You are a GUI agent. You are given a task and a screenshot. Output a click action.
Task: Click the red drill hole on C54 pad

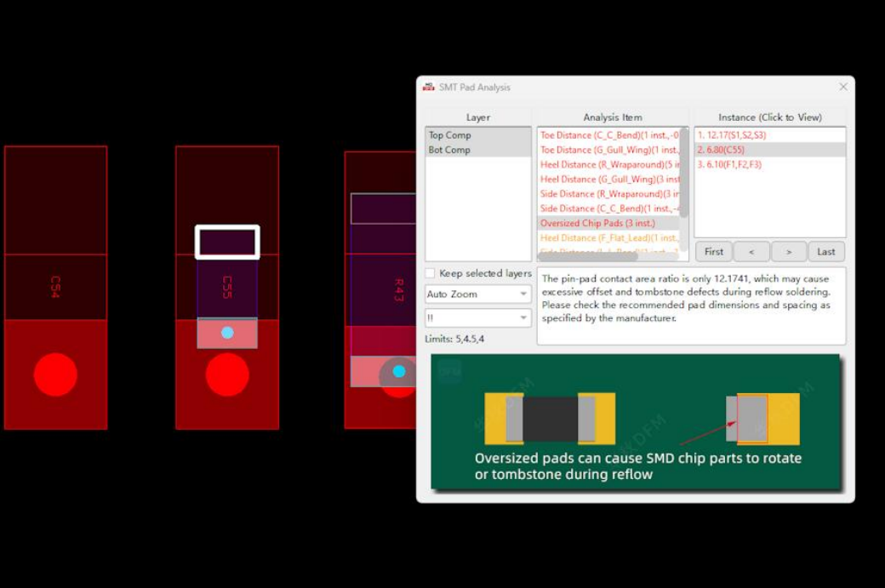(55, 374)
